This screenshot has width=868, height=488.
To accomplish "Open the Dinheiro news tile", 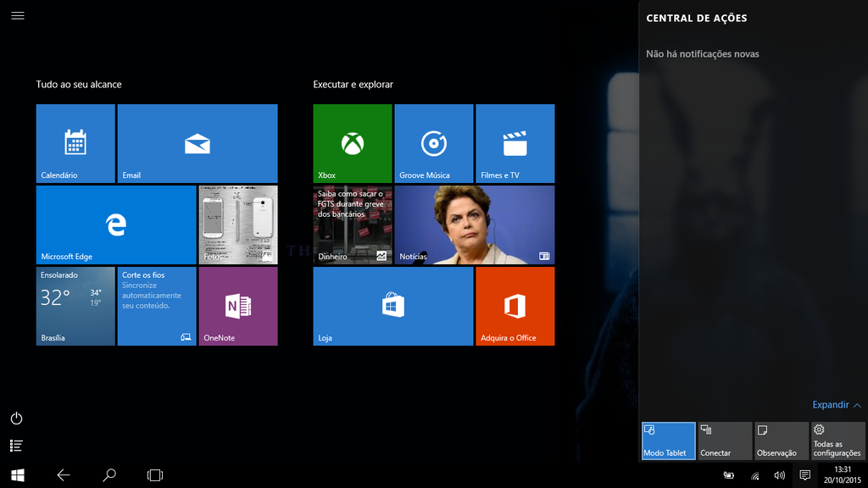I will [x=353, y=225].
